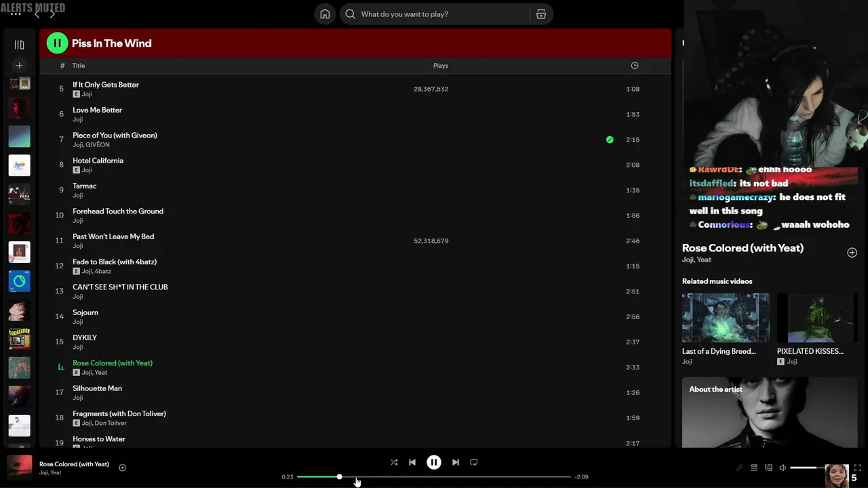Toggle the -2:09 remaining time display
This screenshot has height=488, width=868.
coord(581,477)
